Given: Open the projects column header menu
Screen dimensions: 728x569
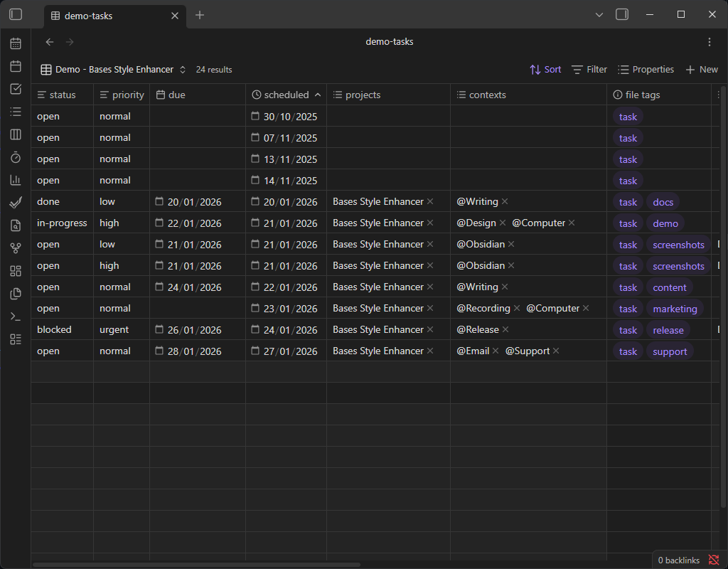Looking at the screenshot, I should click(389, 95).
